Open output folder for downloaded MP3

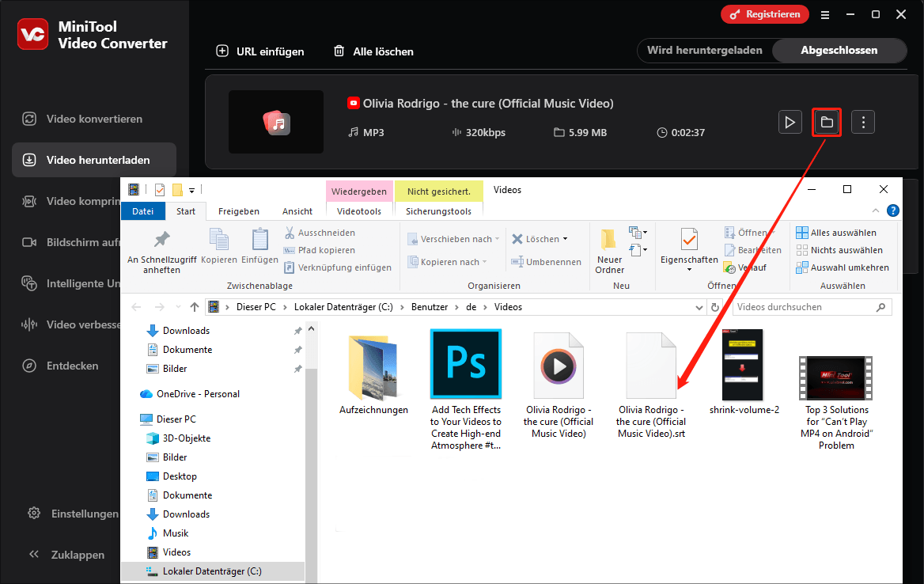point(827,122)
